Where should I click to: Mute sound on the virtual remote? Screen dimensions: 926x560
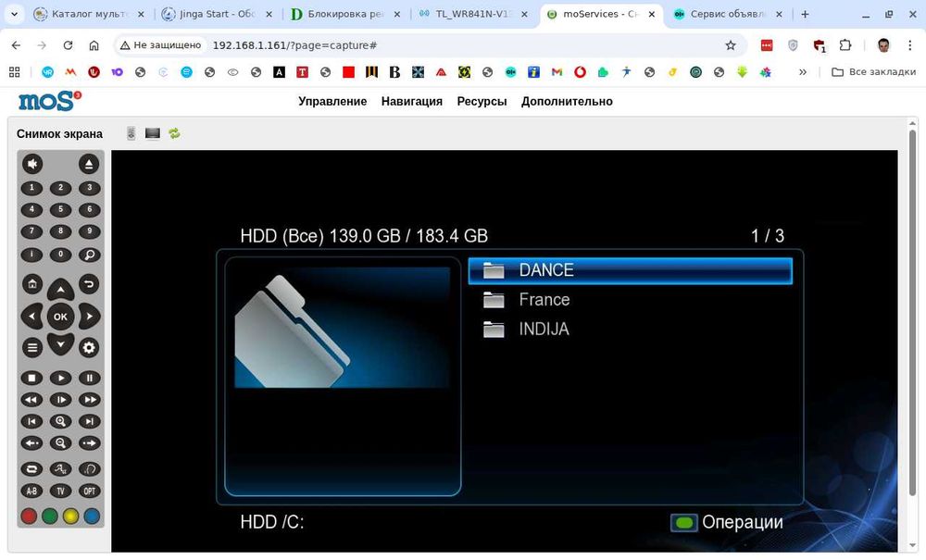tap(32, 164)
